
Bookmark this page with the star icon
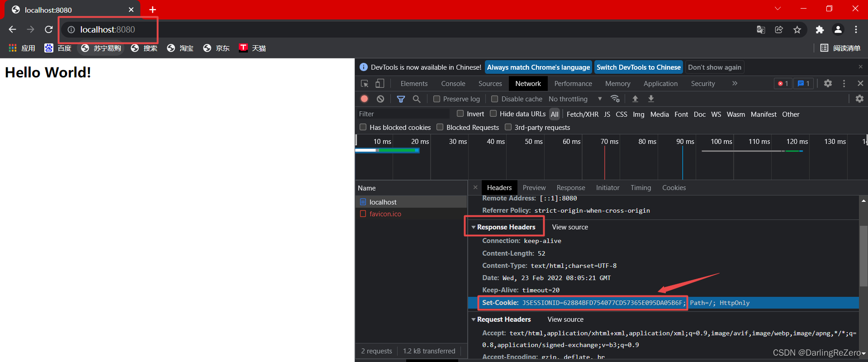[x=797, y=29]
